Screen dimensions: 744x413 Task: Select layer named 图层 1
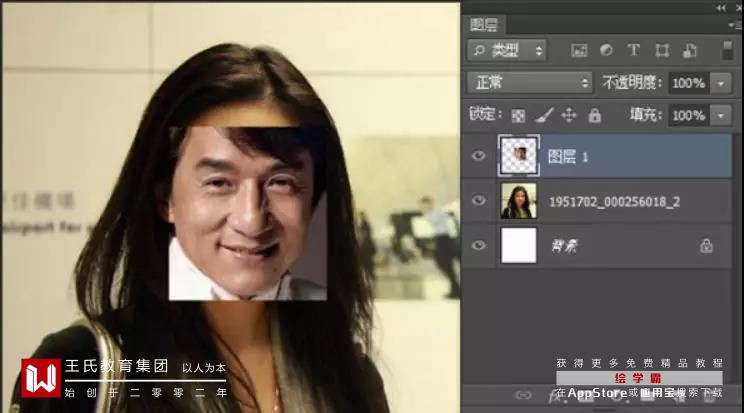point(568,157)
